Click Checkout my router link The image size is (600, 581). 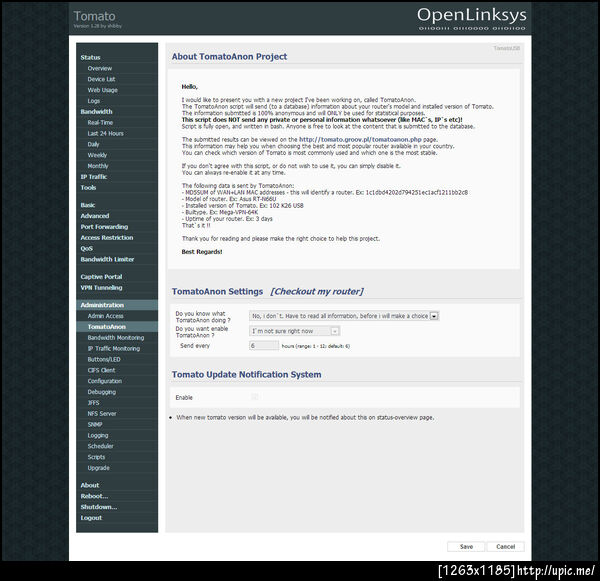pos(317,292)
